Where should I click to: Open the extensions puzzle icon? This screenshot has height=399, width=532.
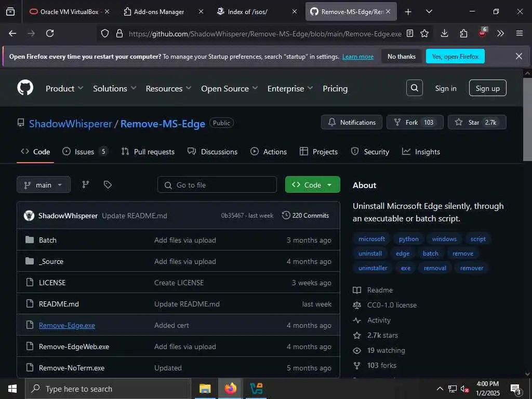click(463, 33)
